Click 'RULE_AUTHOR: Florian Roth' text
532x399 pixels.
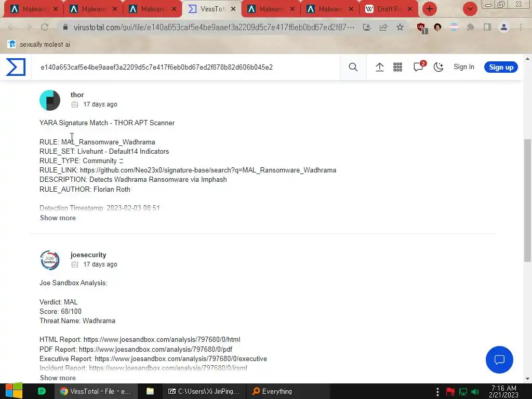tap(85, 189)
